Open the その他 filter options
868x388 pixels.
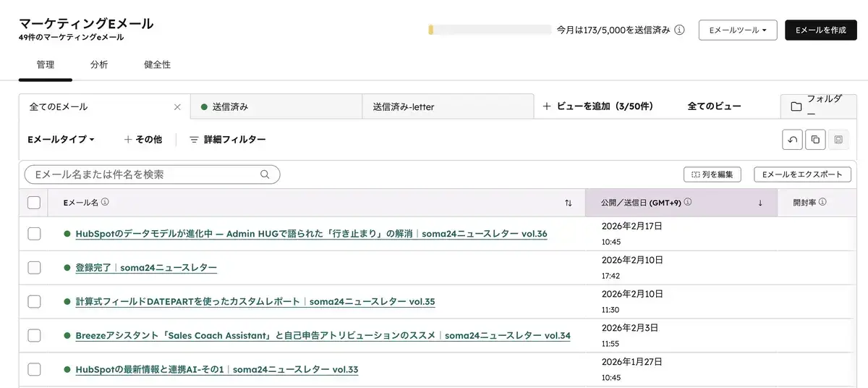point(142,140)
